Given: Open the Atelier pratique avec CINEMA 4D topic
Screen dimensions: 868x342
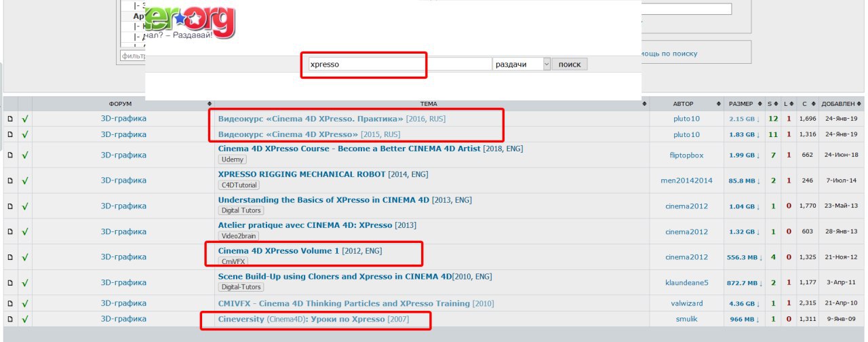Looking at the screenshot, I should [x=305, y=225].
